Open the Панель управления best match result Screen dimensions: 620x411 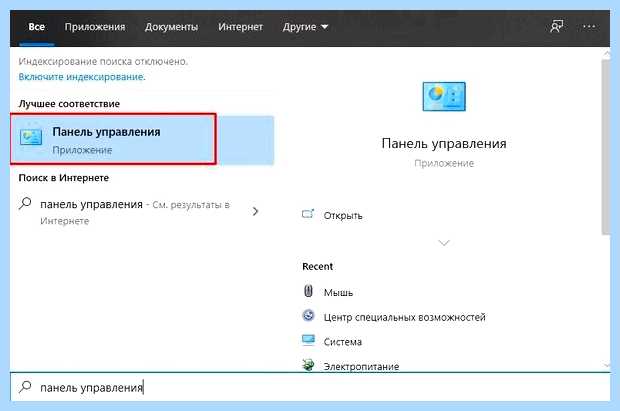coord(142,140)
